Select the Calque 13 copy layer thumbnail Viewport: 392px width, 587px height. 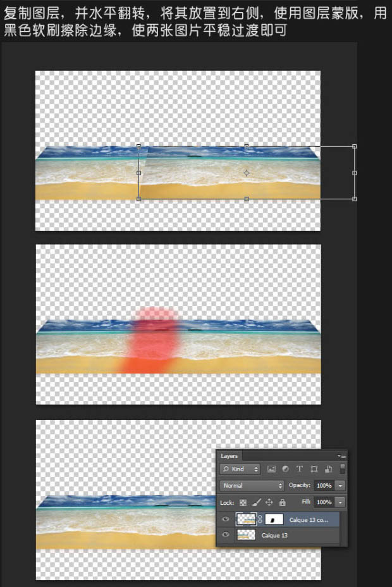click(x=246, y=519)
